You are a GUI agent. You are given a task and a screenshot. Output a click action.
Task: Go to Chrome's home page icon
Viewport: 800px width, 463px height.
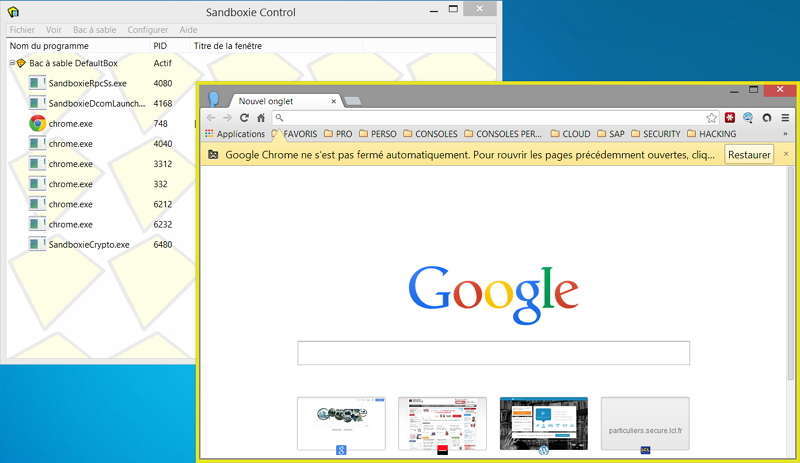pyautogui.click(x=261, y=118)
